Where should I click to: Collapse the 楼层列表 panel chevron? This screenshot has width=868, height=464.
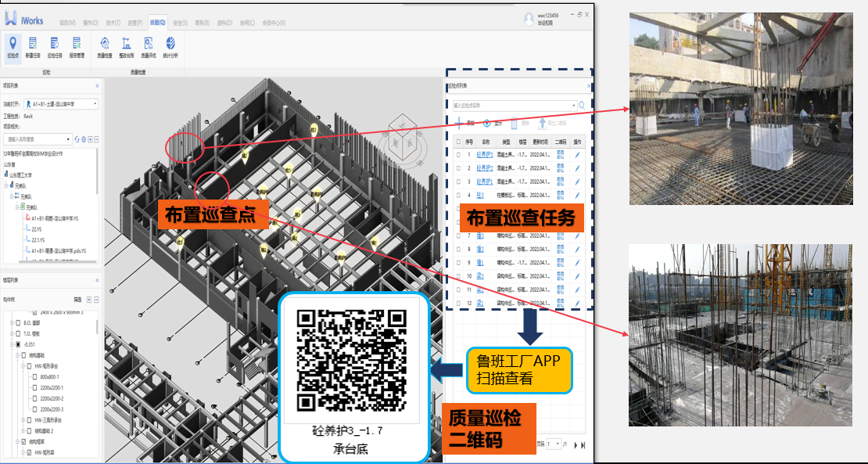[98, 280]
